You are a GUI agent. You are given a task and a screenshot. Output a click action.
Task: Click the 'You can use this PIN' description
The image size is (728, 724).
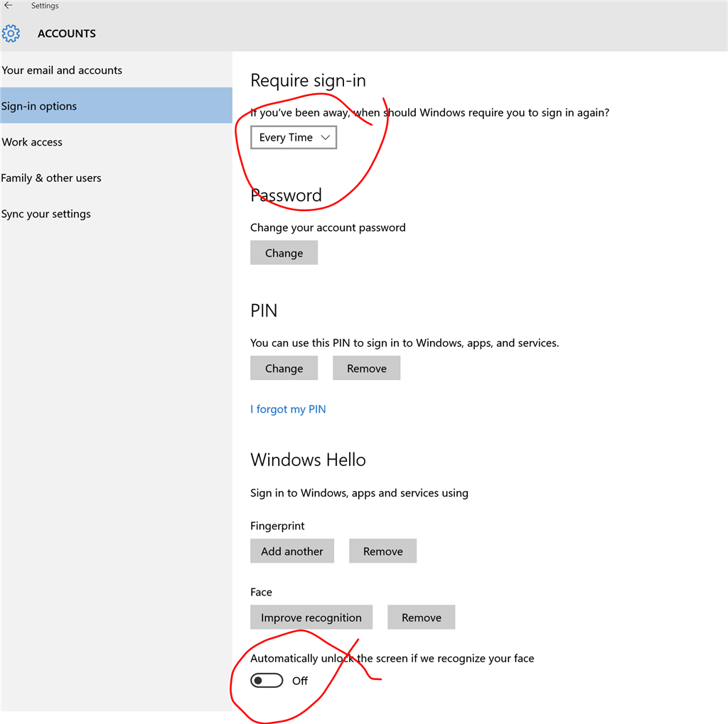(405, 343)
